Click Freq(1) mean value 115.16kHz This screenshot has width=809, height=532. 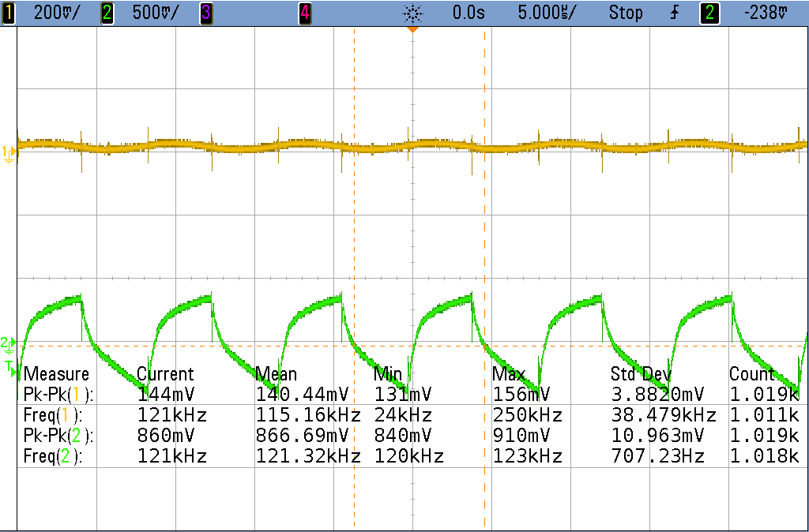click(308, 415)
